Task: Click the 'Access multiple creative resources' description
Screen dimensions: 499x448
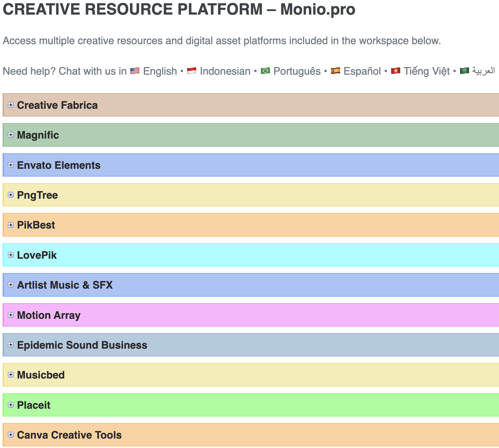Action: coord(222,41)
